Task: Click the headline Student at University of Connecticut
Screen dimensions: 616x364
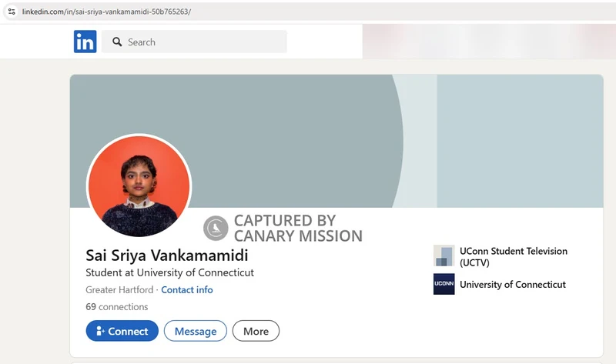Action: click(169, 272)
